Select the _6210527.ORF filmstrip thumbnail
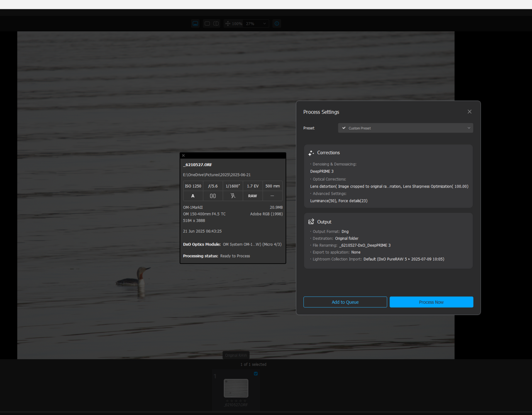Image resolution: width=532 pixels, height=415 pixels. 236,388
